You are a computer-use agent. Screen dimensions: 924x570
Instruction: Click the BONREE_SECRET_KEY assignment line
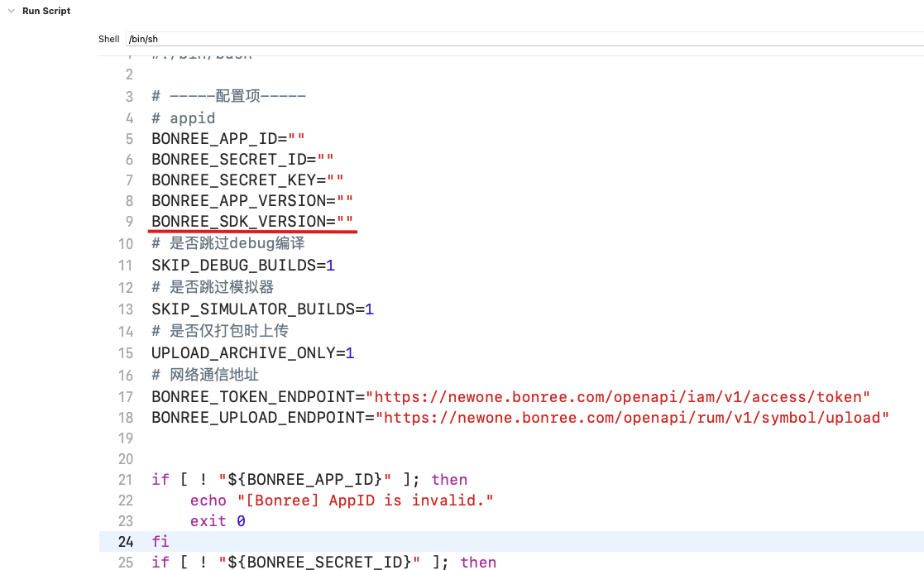(x=247, y=180)
